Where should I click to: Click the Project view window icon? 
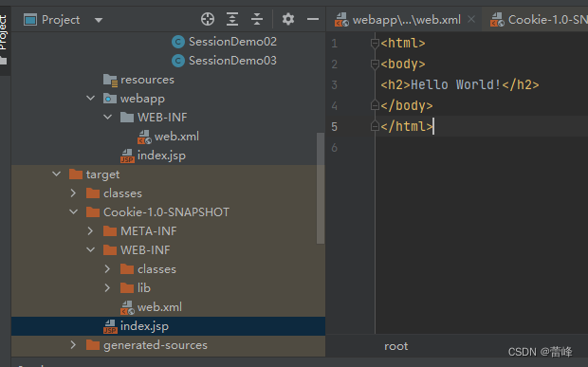pos(30,20)
